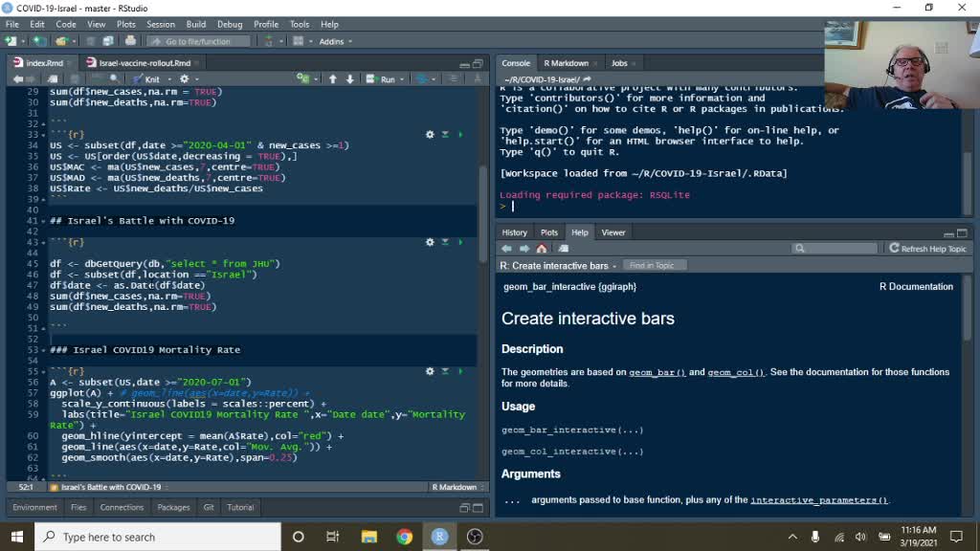The height and width of the screenshot is (551, 980).
Task: Navigate back in Help pane
Action: (x=506, y=249)
